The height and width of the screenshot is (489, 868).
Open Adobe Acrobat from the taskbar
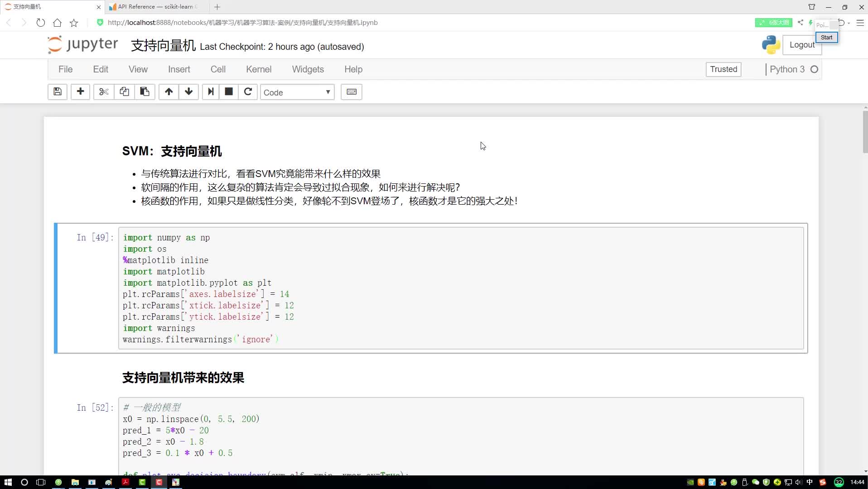tap(125, 482)
